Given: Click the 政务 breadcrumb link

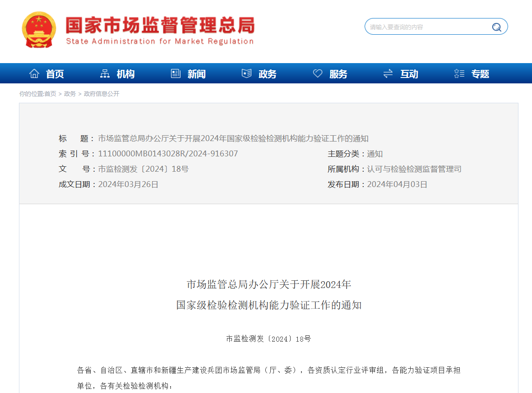Looking at the screenshot, I should (69, 94).
